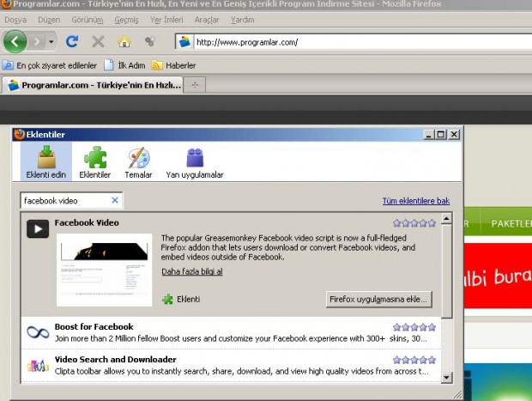This screenshot has height=401, width=532.
Task: Select the Facebook Video add-on title
Action: click(x=87, y=222)
